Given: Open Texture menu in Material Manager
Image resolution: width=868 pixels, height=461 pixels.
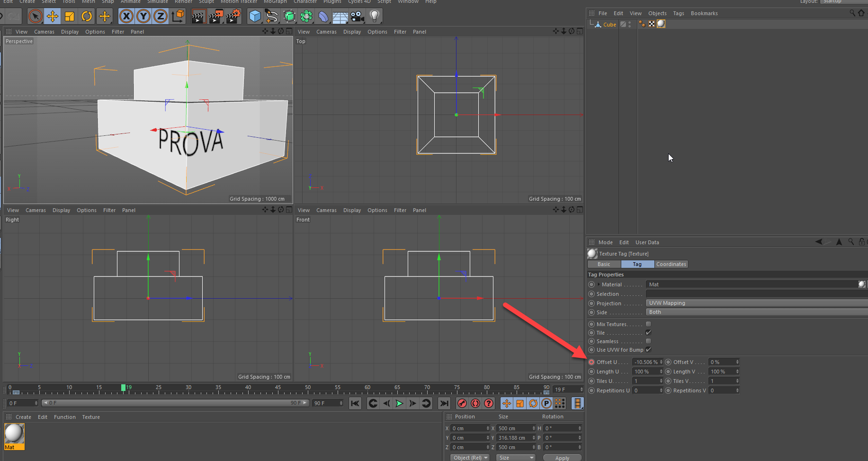Looking at the screenshot, I should tap(91, 417).
